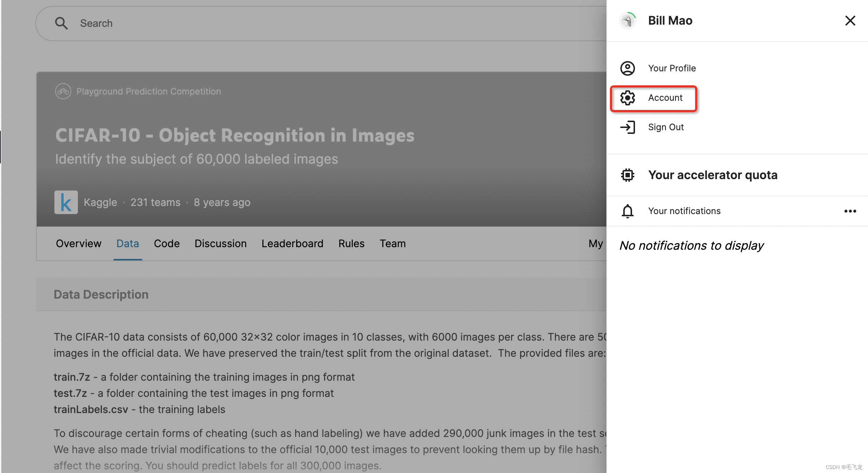Image resolution: width=868 pixels, height=473 pixels.
Task: Switch to the Overview tab
Action: pyautogui.click(x=78, y=243)
